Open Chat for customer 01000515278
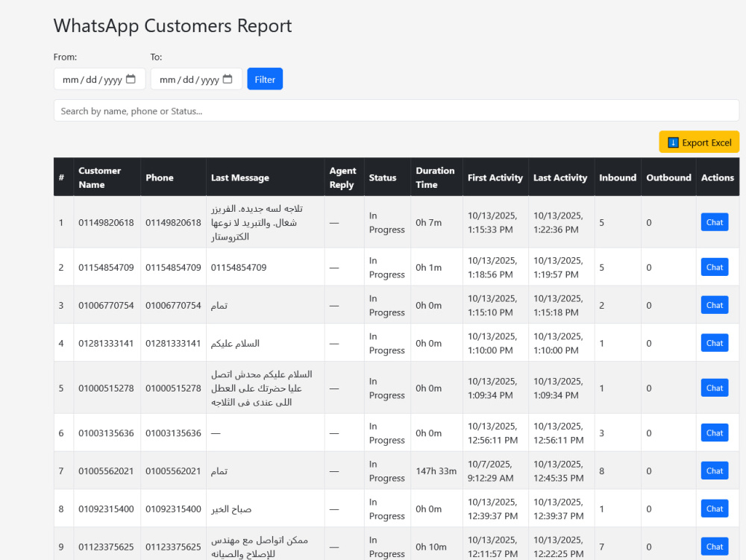This screenshot has height=560, width=746. pos(714,388)
